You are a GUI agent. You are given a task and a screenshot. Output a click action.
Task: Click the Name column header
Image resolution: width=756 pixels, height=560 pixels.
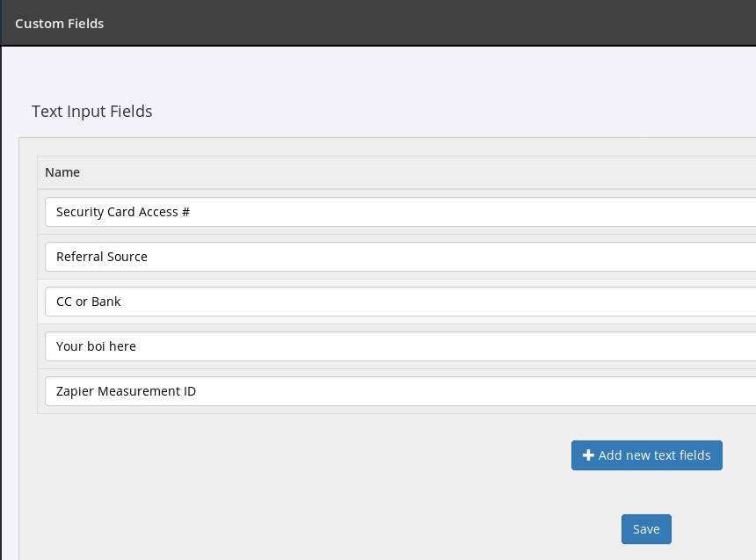(62, 172)
